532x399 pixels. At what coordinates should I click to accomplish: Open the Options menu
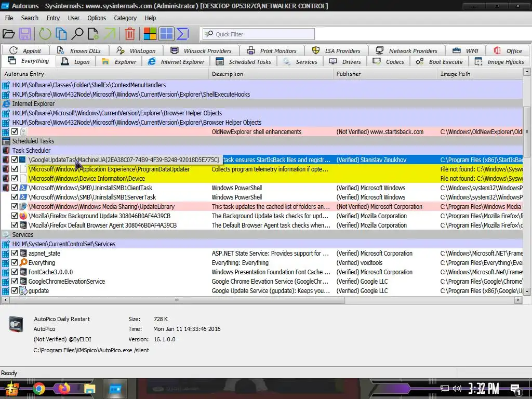coord(97,18)
